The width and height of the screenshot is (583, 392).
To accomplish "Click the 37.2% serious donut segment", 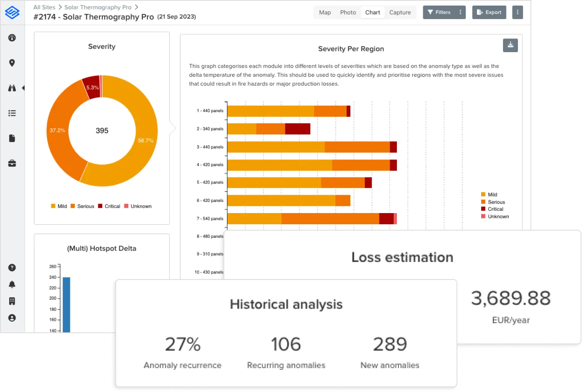I will tap(58, 130).
